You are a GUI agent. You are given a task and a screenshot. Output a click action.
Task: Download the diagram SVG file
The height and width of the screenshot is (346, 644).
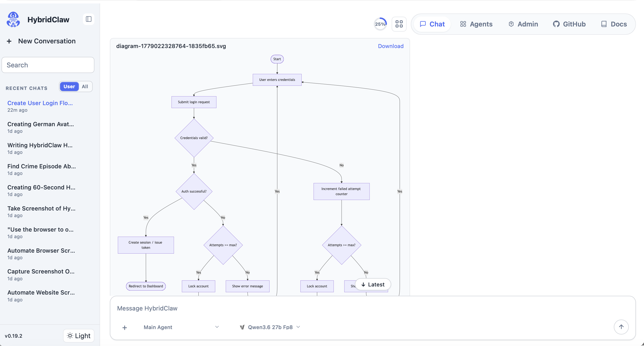[x=390, y=46]
